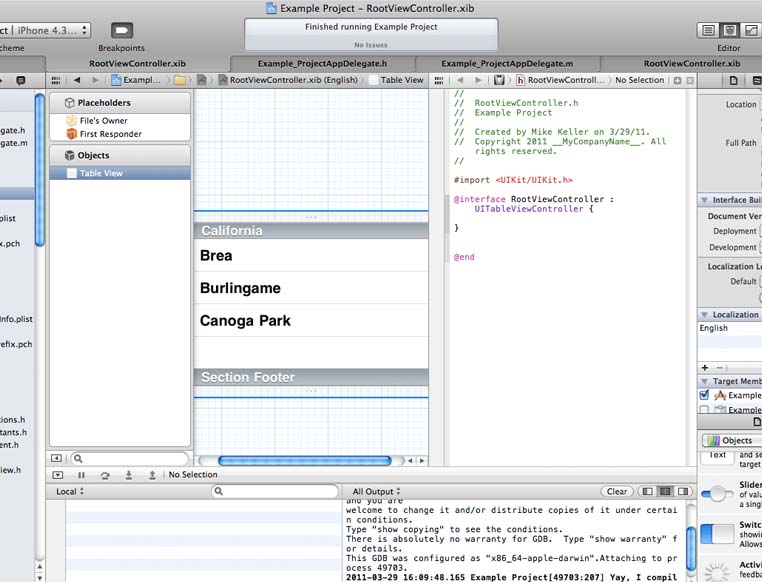Click the Slider object in the library
Screen dimensions: 762x582
730,494
